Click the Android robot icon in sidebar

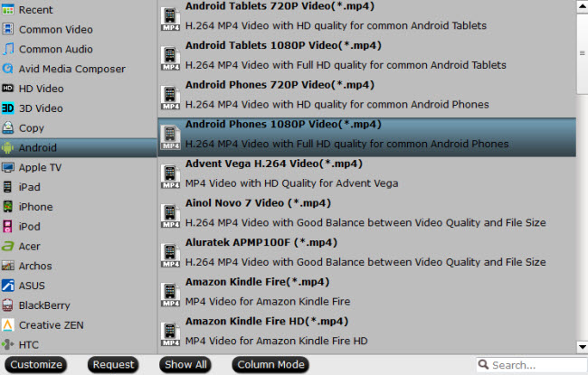(7, 147)
